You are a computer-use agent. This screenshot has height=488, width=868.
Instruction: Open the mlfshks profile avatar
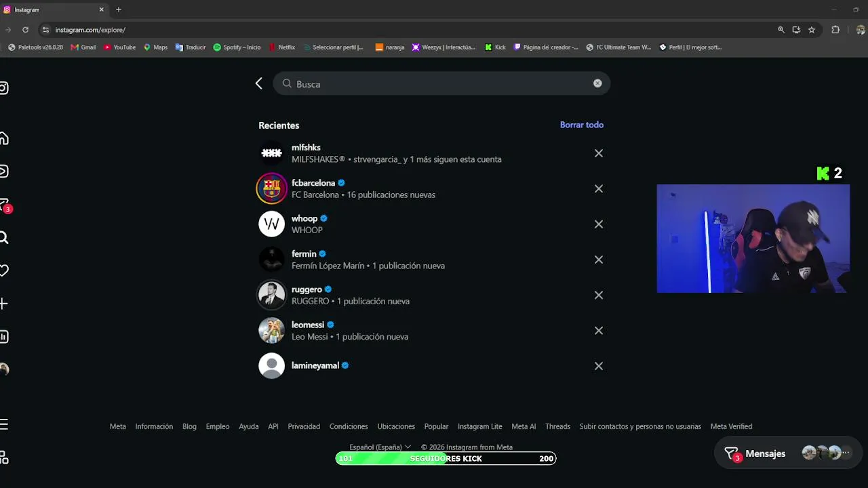click(271, 153)
